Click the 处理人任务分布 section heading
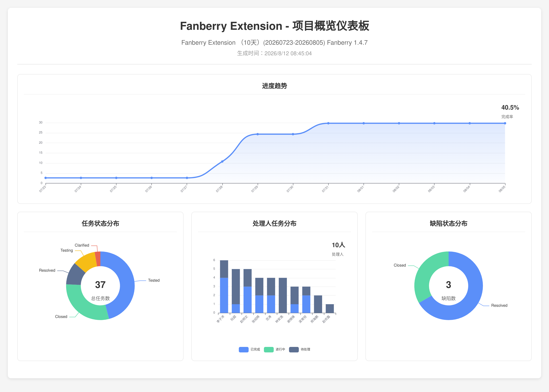The image size is (549, 392). click(x=274, y=223)
